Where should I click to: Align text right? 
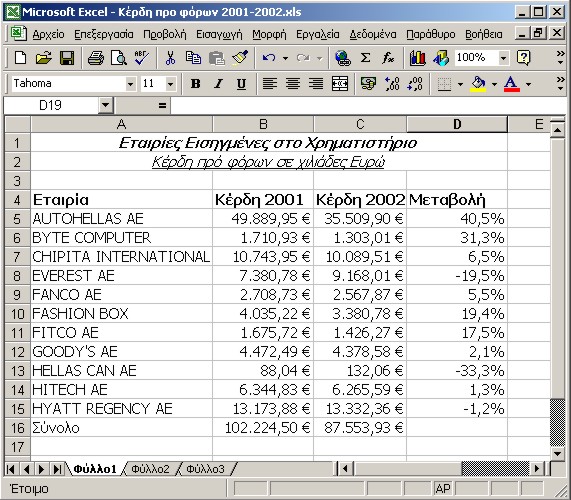click(x=316, y=84)
